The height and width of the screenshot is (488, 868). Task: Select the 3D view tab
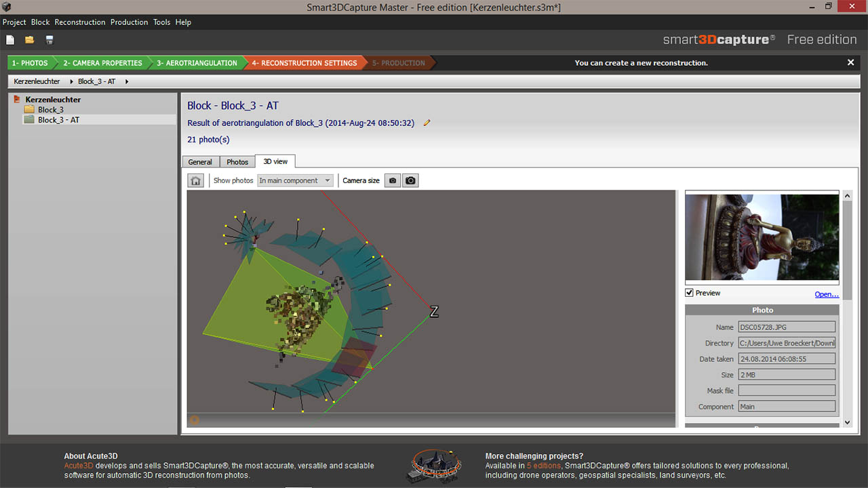click(275, 161)
